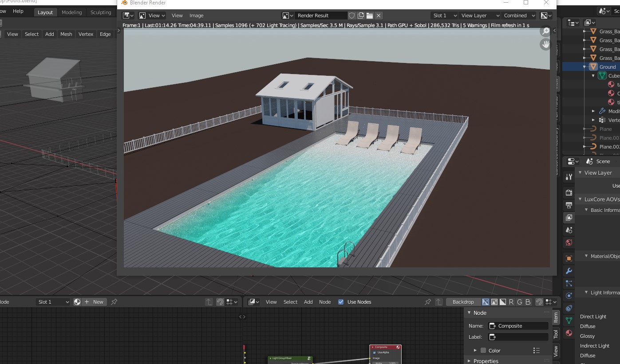Click the zoom magnifier icon in render view
The image size is (620, 364).
click(x=545, y=31)
